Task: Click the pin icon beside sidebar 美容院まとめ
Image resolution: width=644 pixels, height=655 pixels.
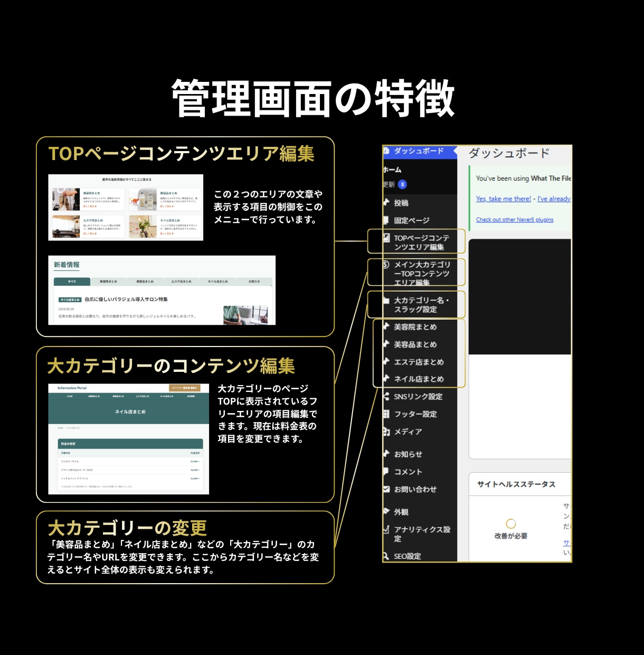Action: [x=386, y=327]
